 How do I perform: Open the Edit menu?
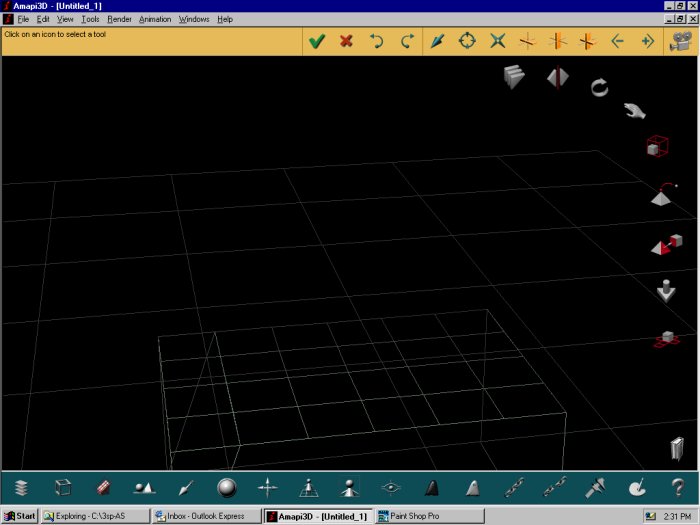(x=43, y=19)
